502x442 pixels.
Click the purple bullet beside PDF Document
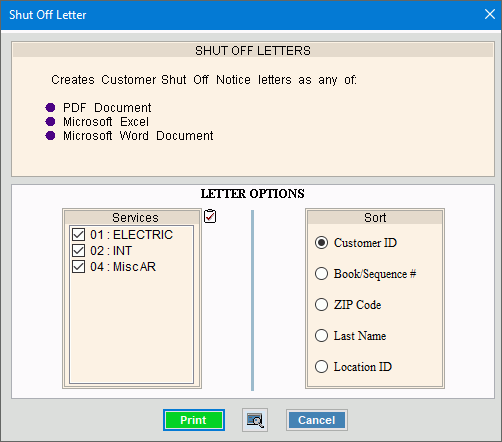point(50,108)
